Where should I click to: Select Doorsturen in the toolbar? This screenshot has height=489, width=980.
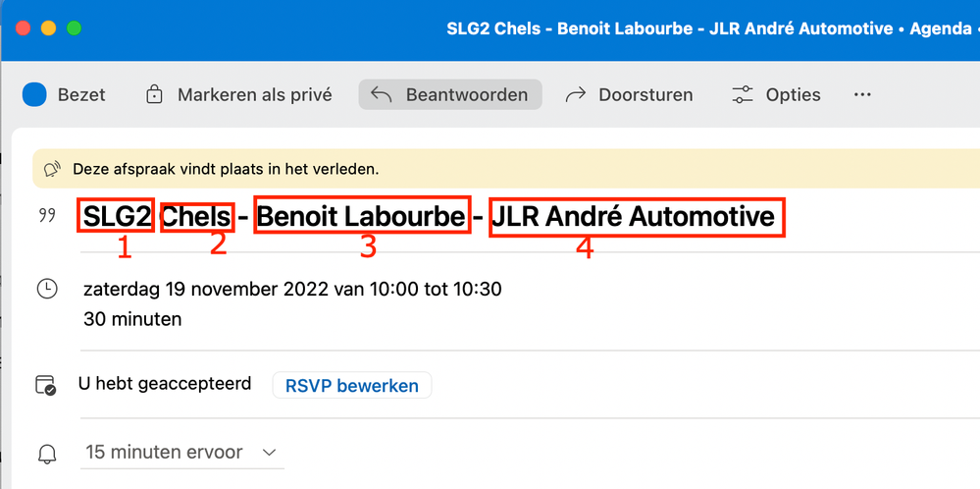tap(645, 95)
